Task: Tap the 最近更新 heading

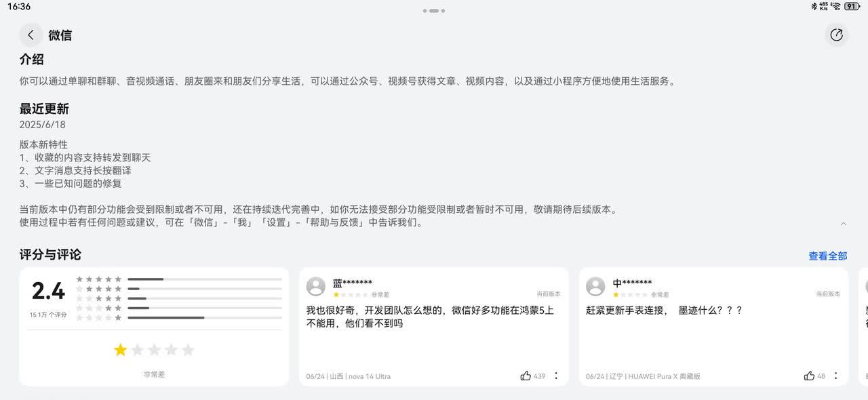Action: click(x=44, y=109)
